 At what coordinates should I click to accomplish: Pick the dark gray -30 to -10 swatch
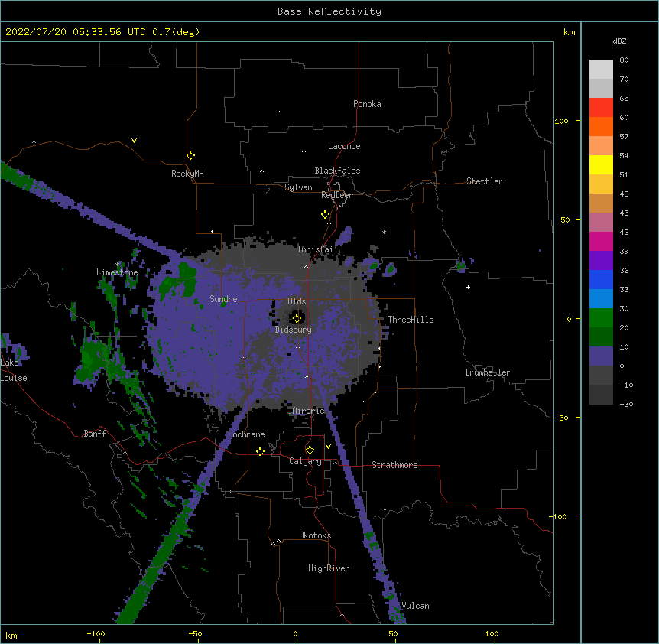point(601,395)
